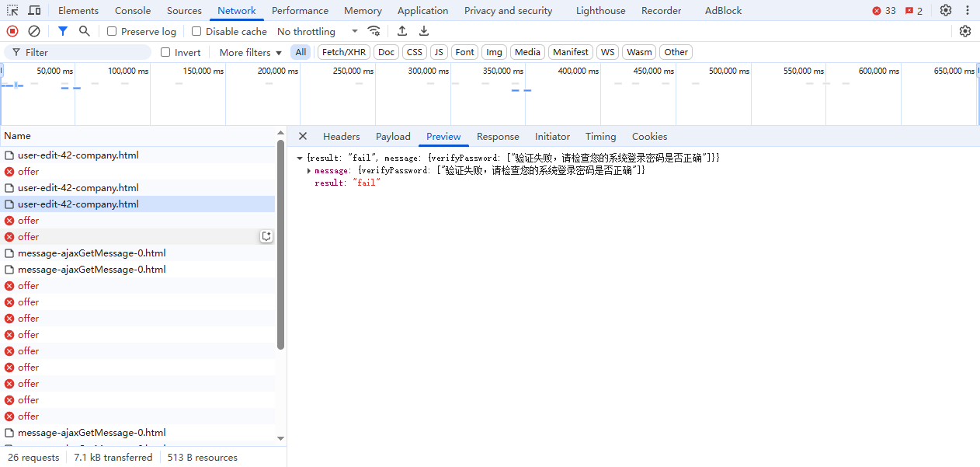Switch to the Console panel
Screen dimensions: 980x467
click(133, 10)
